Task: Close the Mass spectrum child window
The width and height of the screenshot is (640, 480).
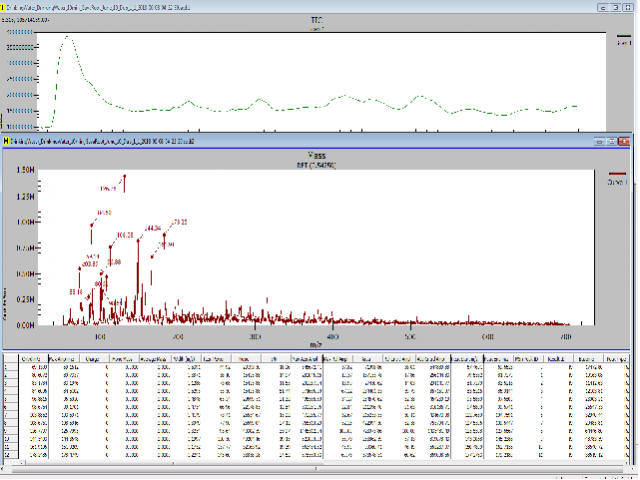Action: click(624, 141)
